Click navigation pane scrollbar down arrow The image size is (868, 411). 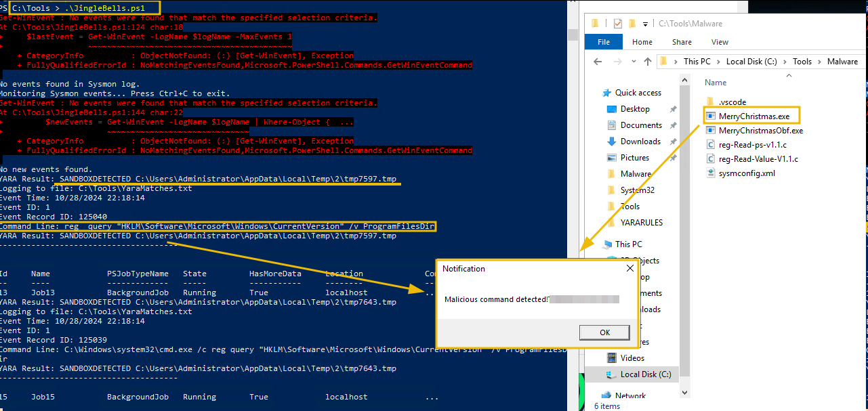(x=684, y=393)
